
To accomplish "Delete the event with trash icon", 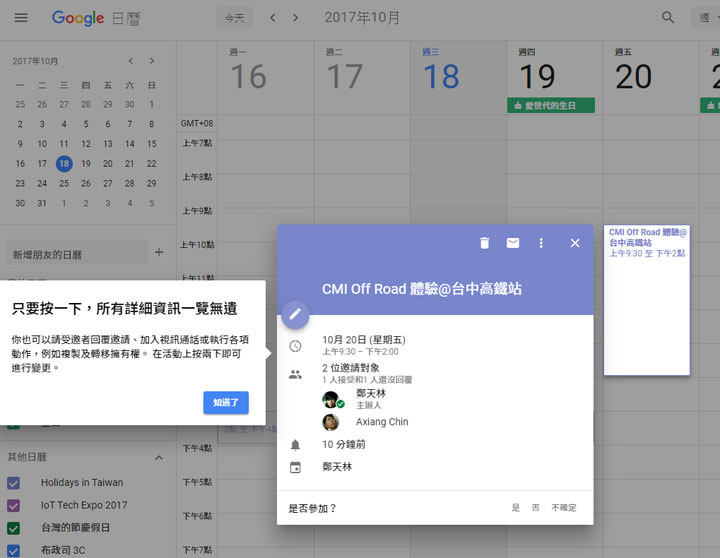I will 484,243.
